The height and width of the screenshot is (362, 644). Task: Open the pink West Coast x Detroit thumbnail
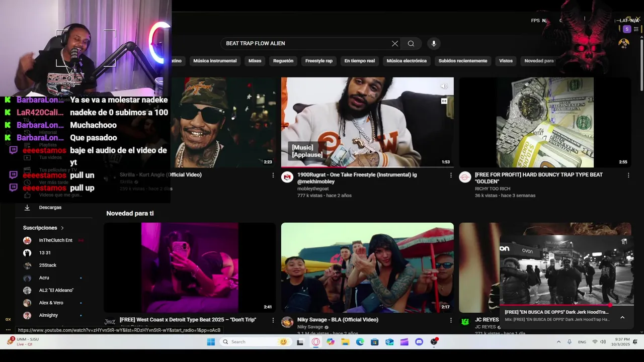coord(190,267)
